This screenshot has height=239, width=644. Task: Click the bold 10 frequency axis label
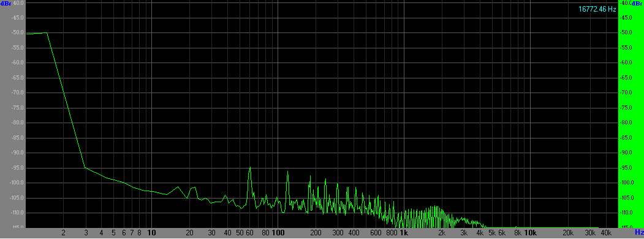[151, 233]
